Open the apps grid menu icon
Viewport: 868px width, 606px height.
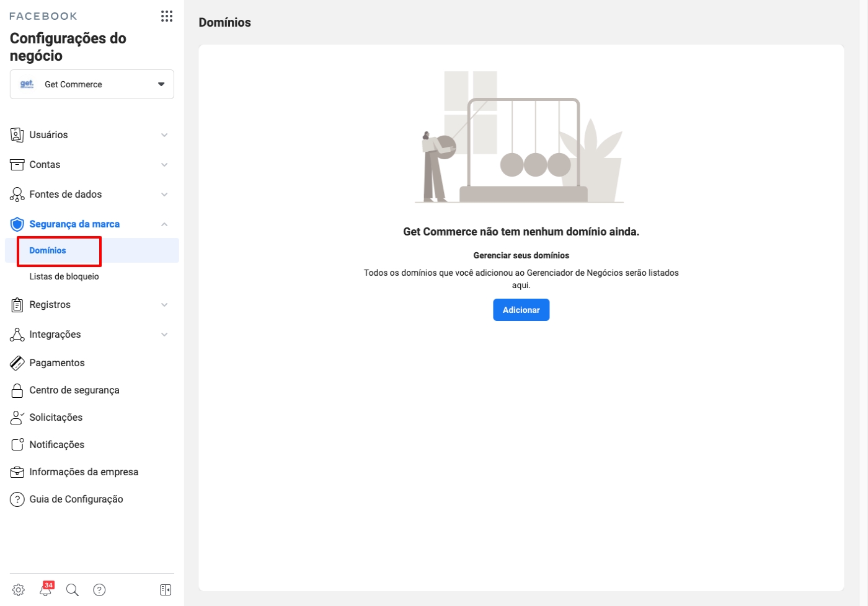coord(166,16)
